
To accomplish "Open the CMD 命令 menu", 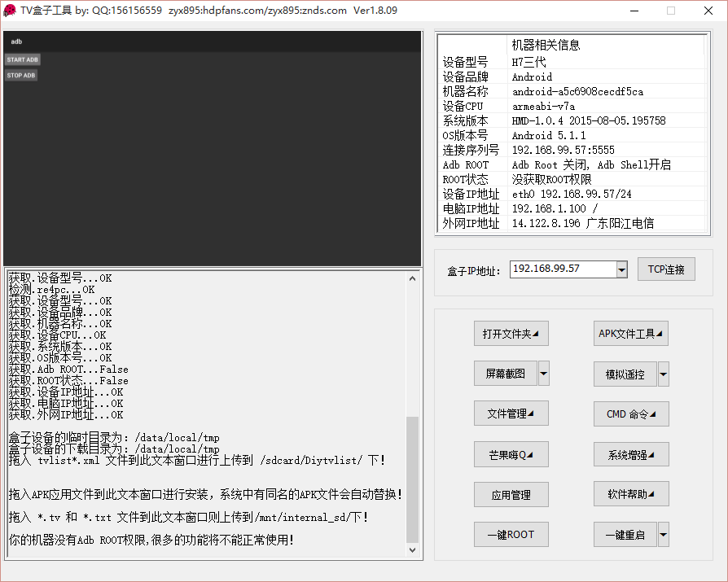I will (x=631, y=414).
